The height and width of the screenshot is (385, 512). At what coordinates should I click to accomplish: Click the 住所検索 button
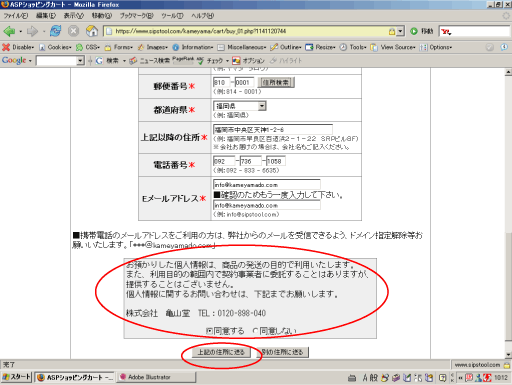(276, 82)
